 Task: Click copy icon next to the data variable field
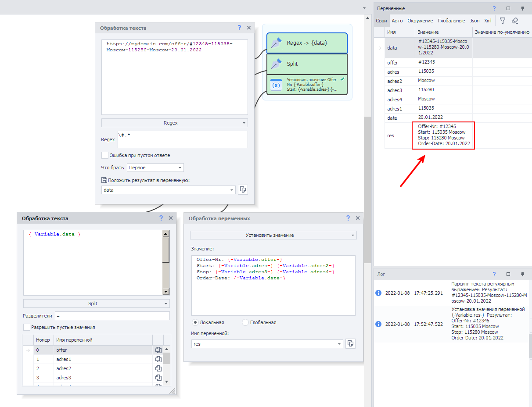click(242, 190)
